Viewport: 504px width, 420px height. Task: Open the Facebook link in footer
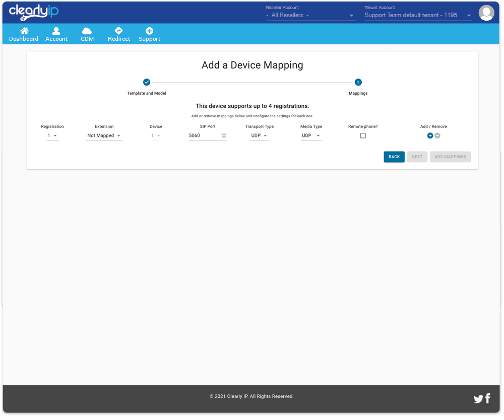pyautogui.click(x=488, y=399)
